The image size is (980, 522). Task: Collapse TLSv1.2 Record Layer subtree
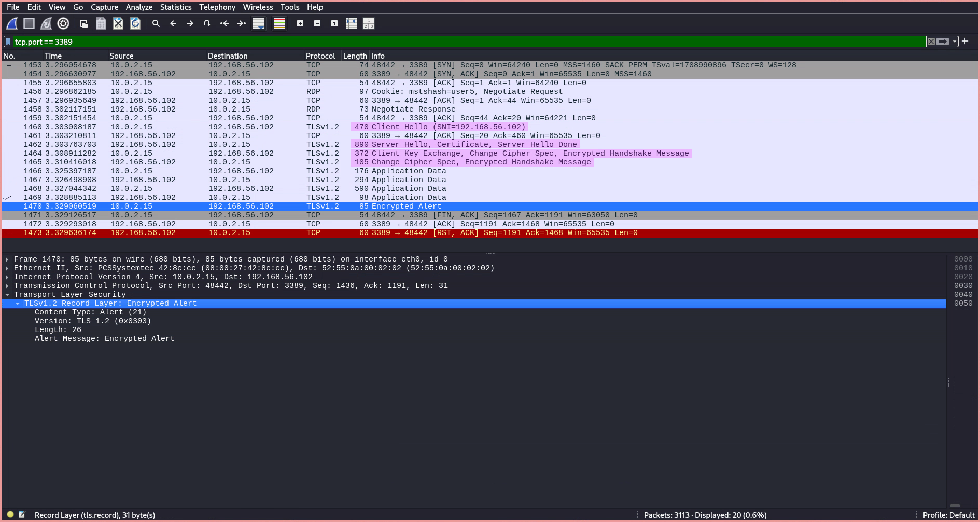[x=18, y=303]
